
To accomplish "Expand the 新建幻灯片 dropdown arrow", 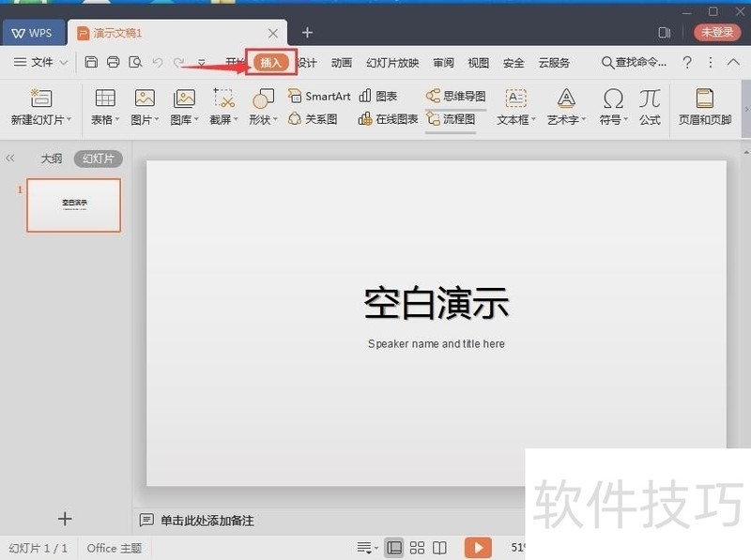I will (x=69, y=120).
